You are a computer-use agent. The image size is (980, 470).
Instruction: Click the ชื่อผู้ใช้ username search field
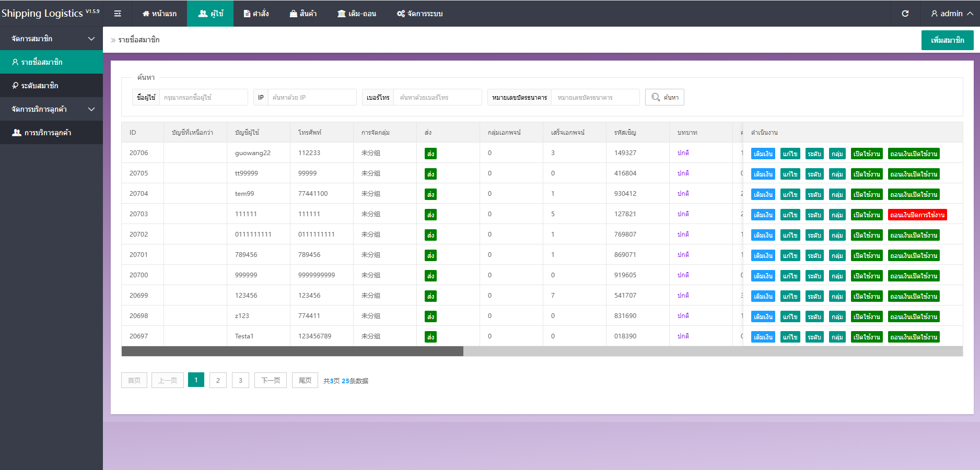point(203,97)
